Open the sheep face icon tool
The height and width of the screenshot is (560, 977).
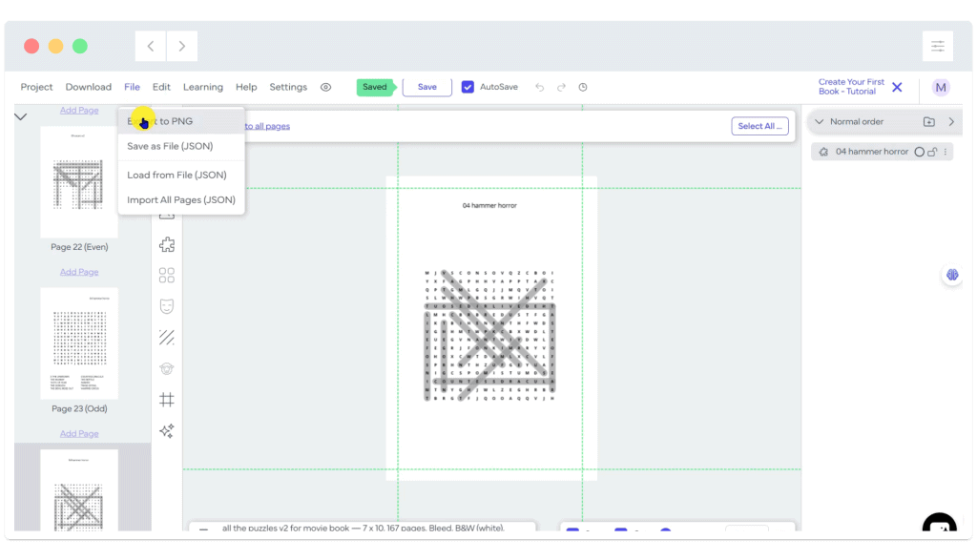point(166,369)
